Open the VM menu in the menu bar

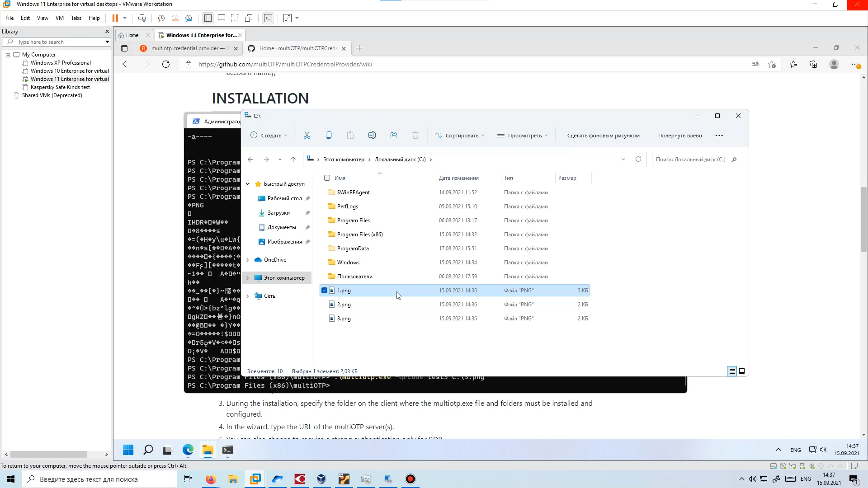pyautogui.click(x=59, y=18)
